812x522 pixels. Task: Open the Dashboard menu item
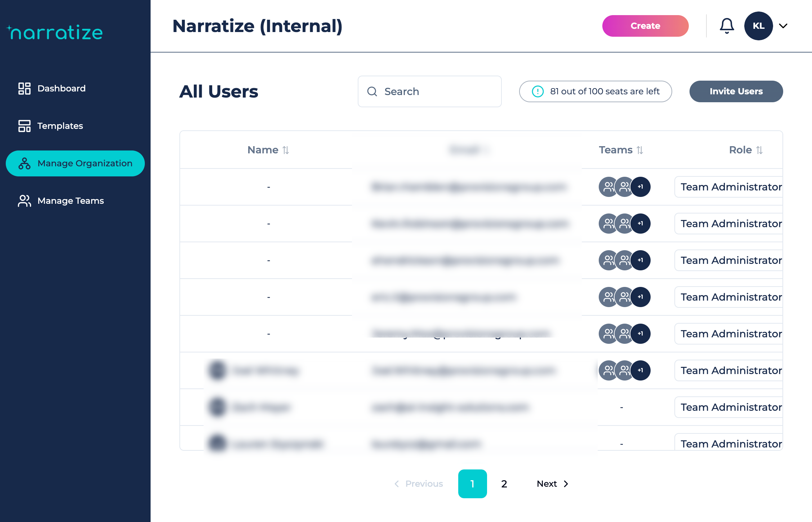[62, 89]
